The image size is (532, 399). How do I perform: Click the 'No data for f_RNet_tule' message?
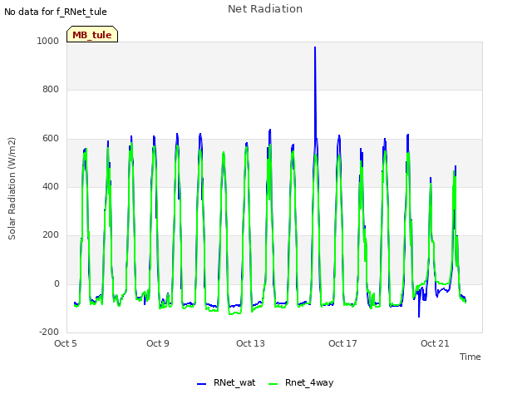tap(56, 12)
